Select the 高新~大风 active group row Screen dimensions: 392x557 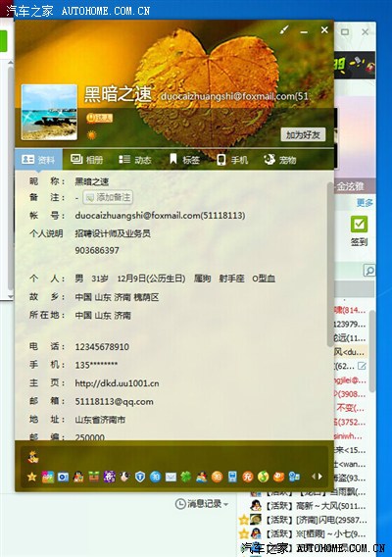tap(308, 506)
